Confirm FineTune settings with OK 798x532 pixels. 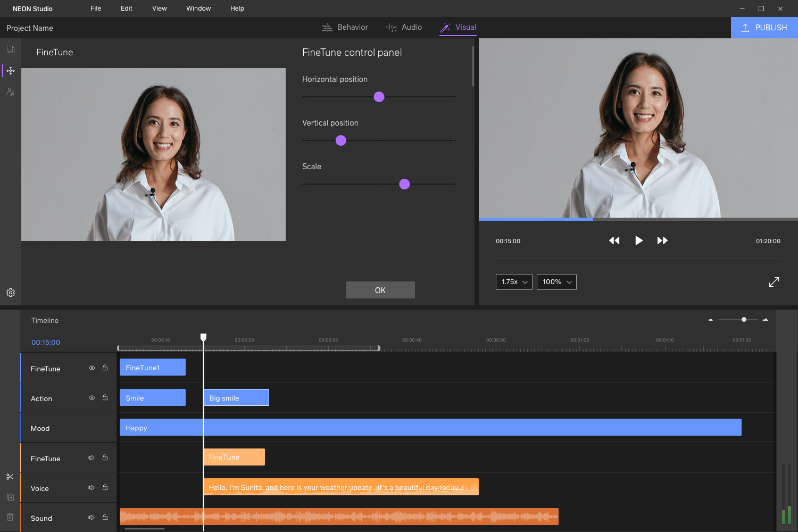[x=380, y=290]
